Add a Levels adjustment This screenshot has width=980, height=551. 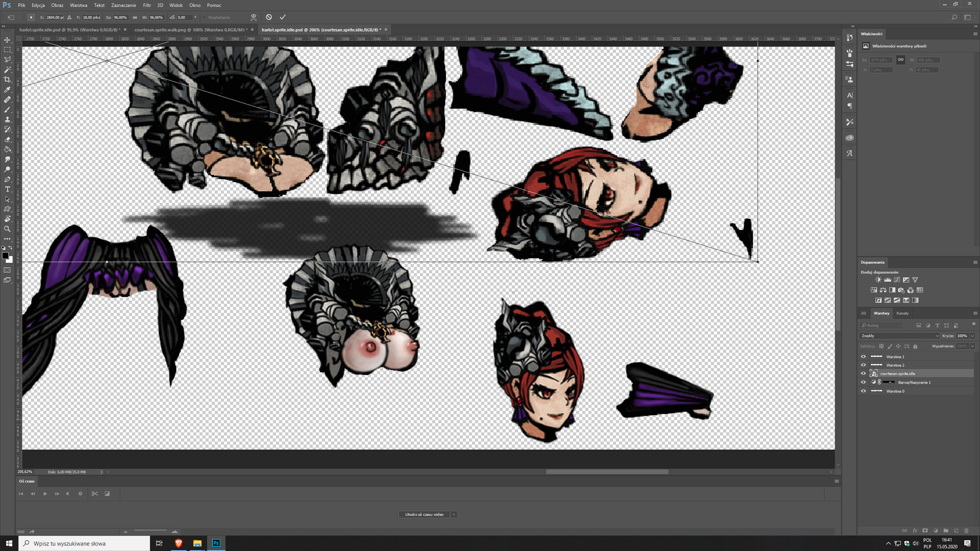point(888,280)
